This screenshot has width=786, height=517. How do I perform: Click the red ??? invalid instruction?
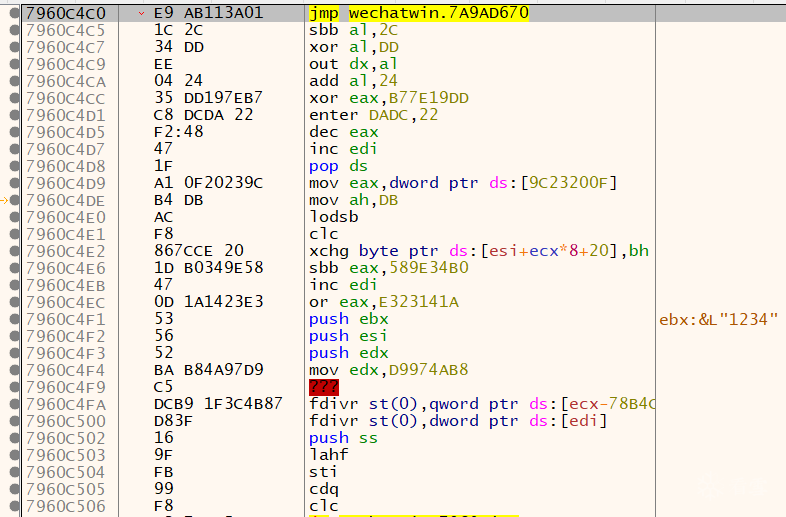pyautogui.click(x=324, y=387)
